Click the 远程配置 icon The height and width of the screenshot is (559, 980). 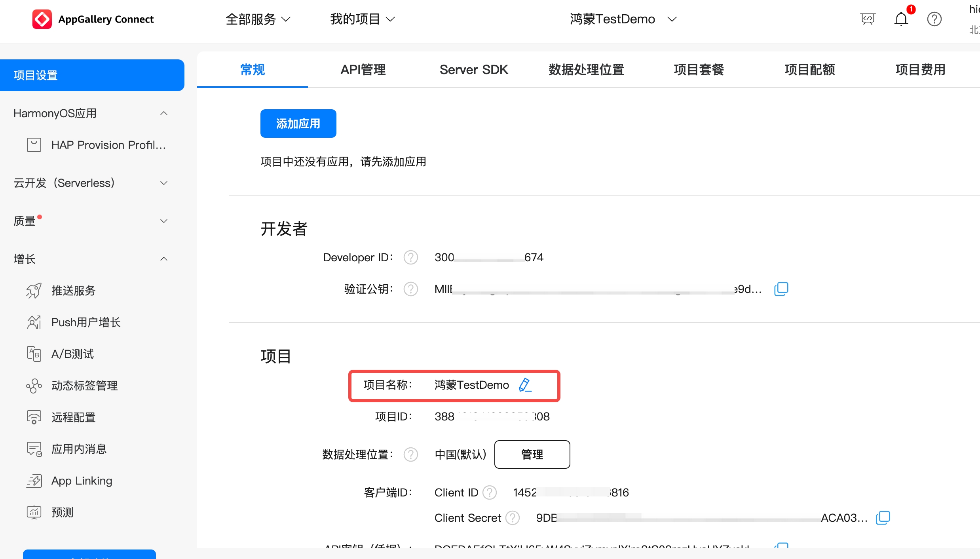tap(34, 417)
